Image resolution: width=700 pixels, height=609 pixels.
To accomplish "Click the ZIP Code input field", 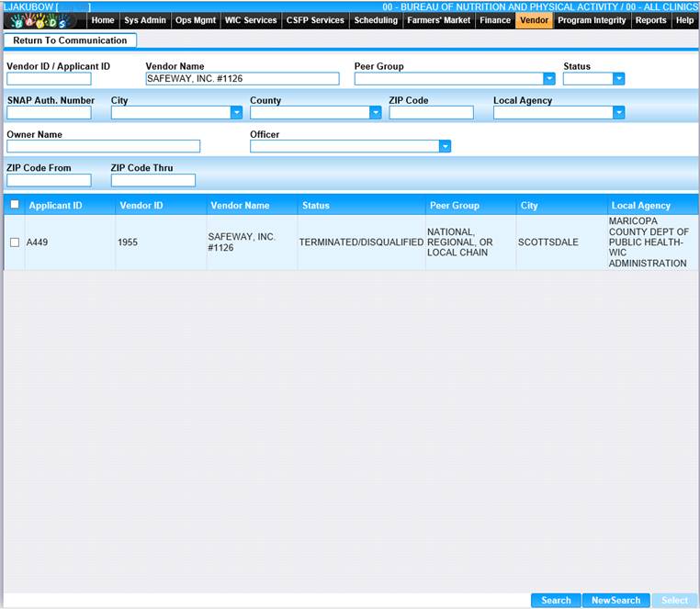I will [431, 113].
